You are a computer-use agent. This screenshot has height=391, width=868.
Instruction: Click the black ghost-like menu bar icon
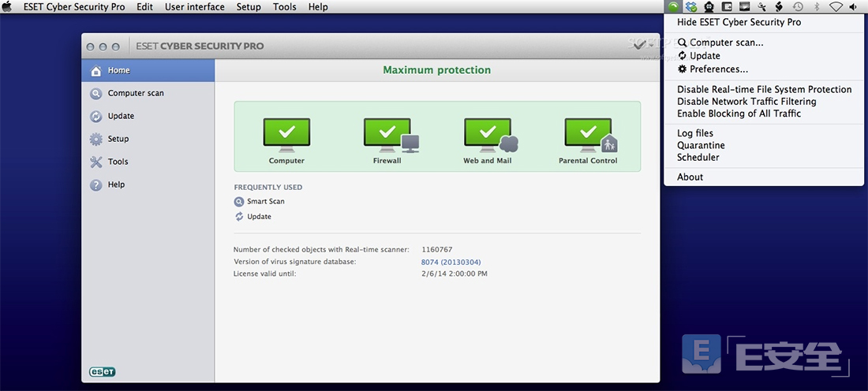click(x=709, y=6)
